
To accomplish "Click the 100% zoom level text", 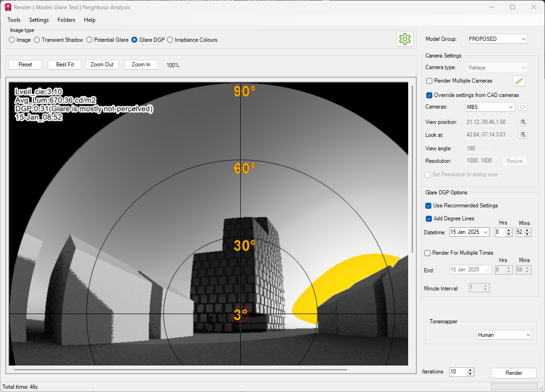I will (x=173, y=65).
